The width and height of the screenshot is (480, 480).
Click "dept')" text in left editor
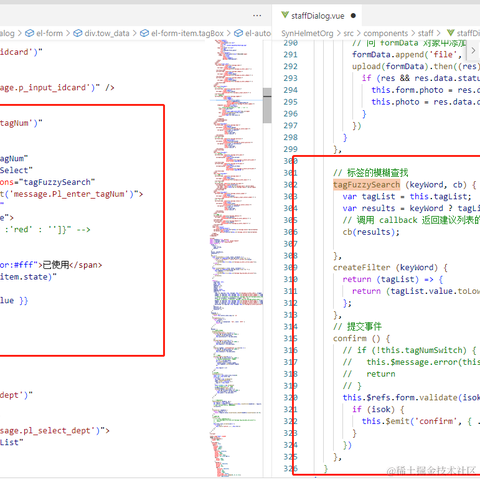point(16,395)
